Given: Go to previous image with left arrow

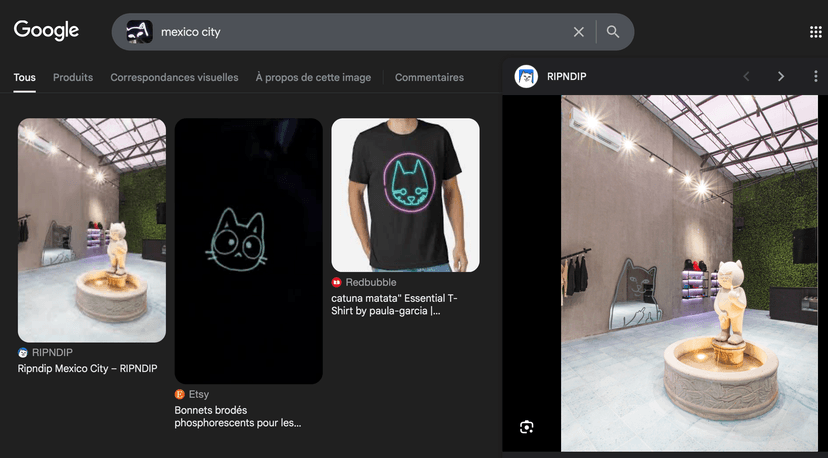Looking at the screenshot, I should [x=745, y=76].
